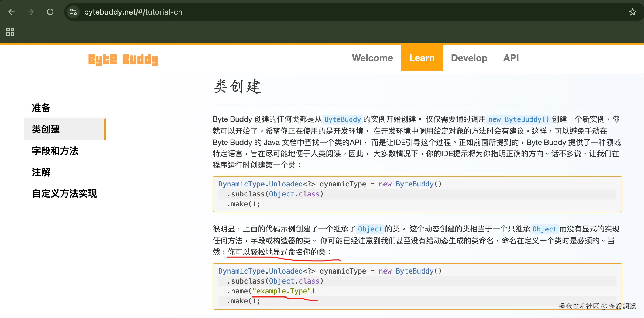Screen dimensions: 644x318
Task: Navigate to 字段和方法 section
Action: point(55,151)
